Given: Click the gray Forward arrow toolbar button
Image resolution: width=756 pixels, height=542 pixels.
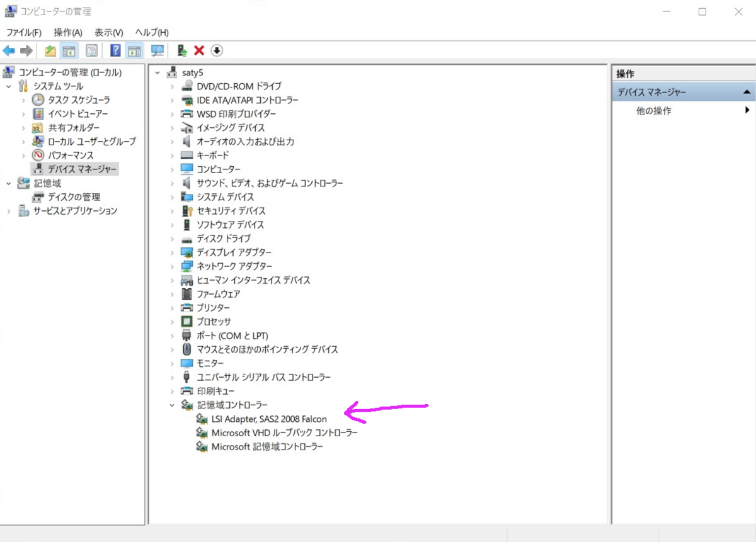Looking at the screenshot, I should pos(26,50).
